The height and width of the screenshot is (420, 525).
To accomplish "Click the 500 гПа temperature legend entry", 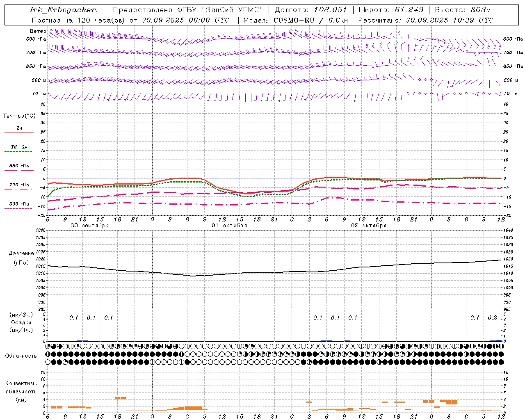I will click(x=19, y=204).
